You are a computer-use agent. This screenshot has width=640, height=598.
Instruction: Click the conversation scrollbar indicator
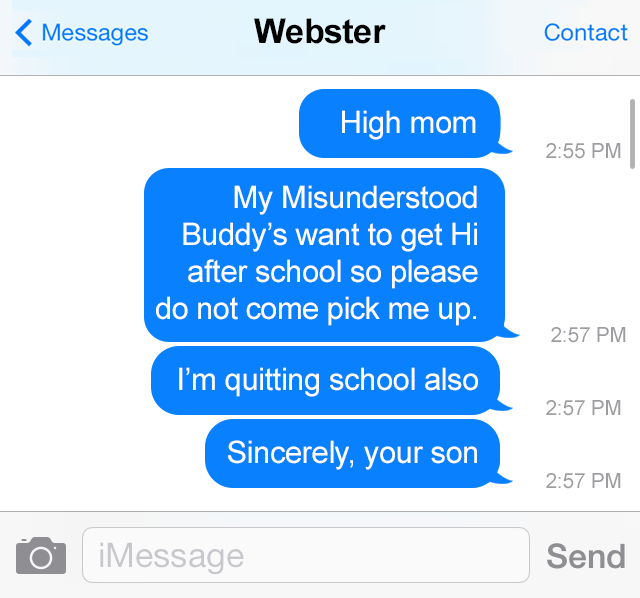click(x=632, y=133)
